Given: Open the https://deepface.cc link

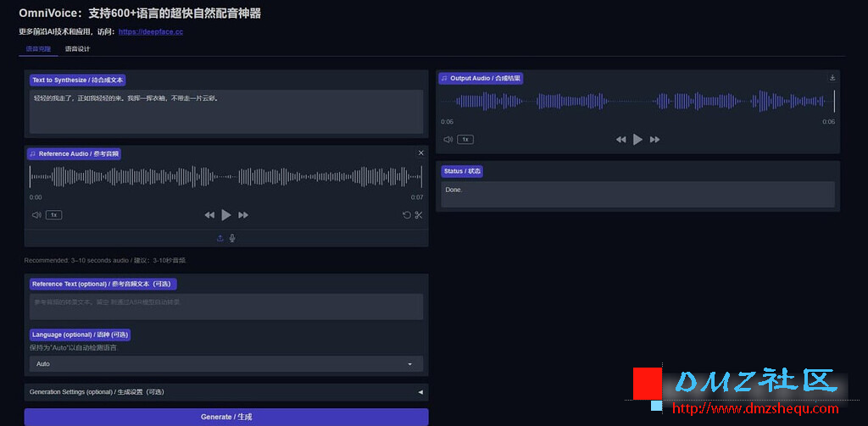Looking at the screenshot, I should point(151,32).
